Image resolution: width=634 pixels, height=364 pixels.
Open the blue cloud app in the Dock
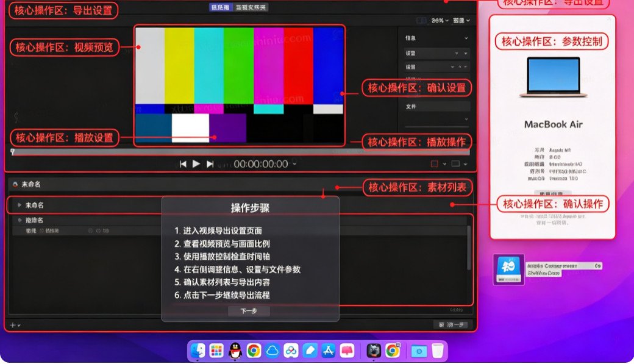pyautogui.click(x=272, y=351)
